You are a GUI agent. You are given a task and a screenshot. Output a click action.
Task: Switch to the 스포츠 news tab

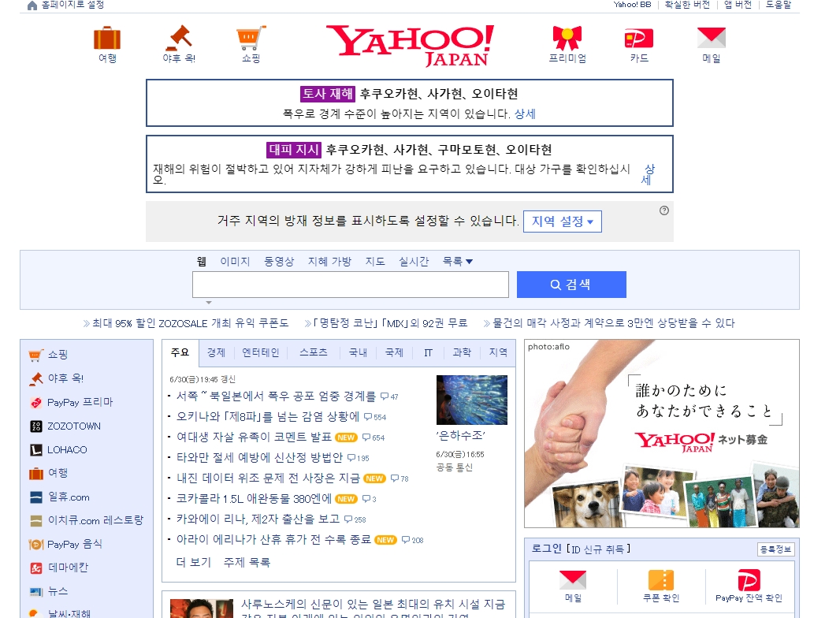point(312,352)
